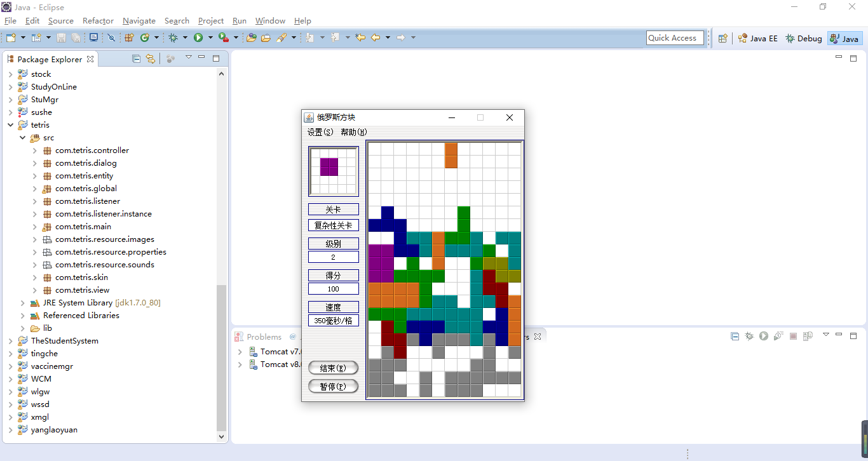This screenshot has height=461, width=868.
Task: Open the Run button dropdown arrow
Action: pyautogui.click(x=210, y=38)
